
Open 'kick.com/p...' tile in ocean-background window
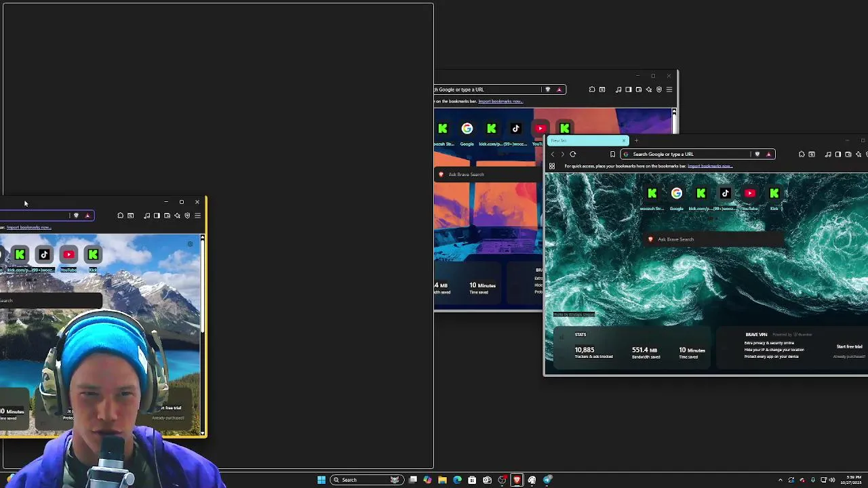click(701, 194)
